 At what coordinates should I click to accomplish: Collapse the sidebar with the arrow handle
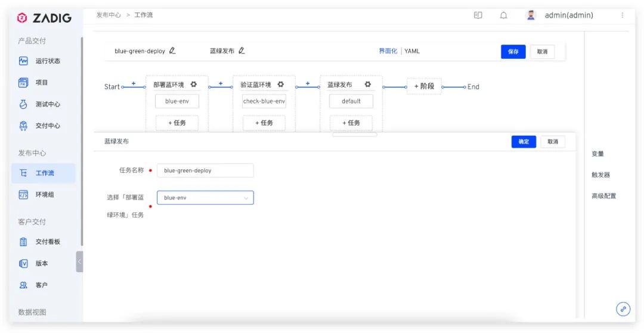79,262
